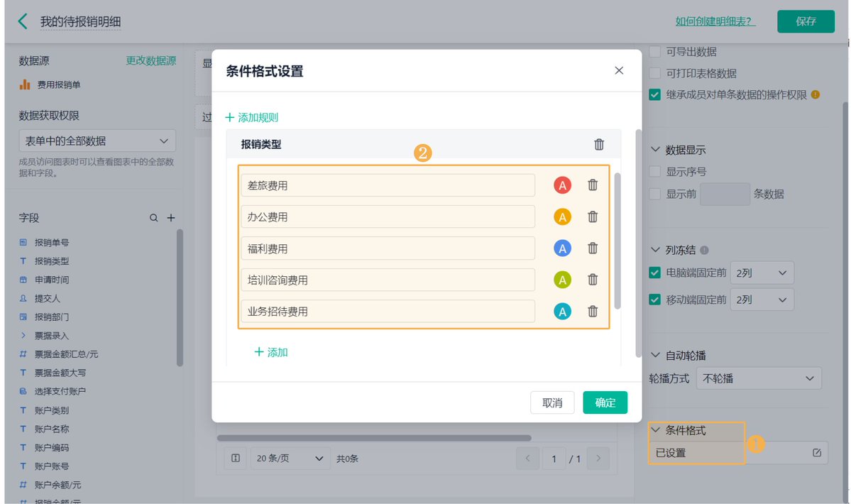Delete the 福利费用 condition row
Screen dimensions: 851x504
pyautogui.click(x=593, y=248)
